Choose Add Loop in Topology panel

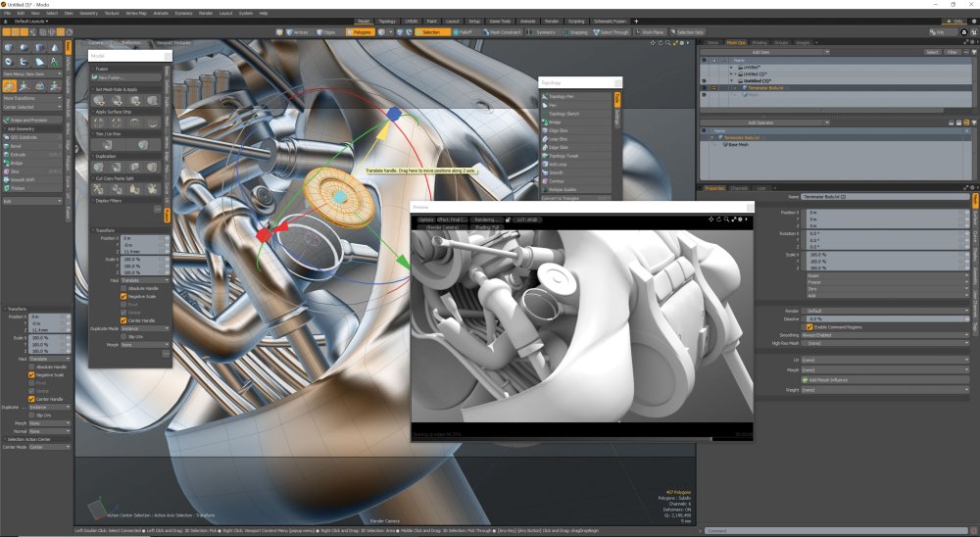pyautogui.click(x=575, y=164)
